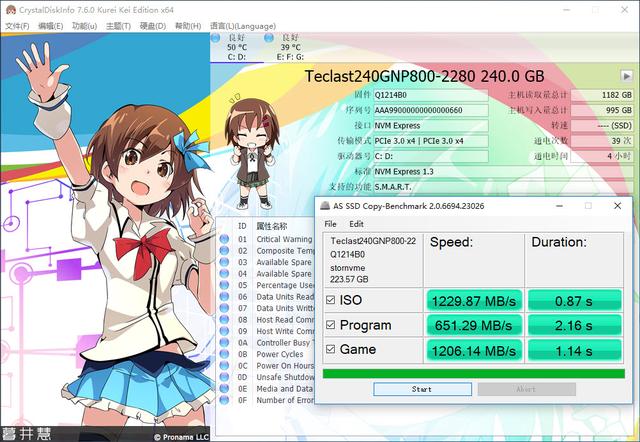
Task: Toggle the Program benchmark checkbox
Action: click(333, 324)
